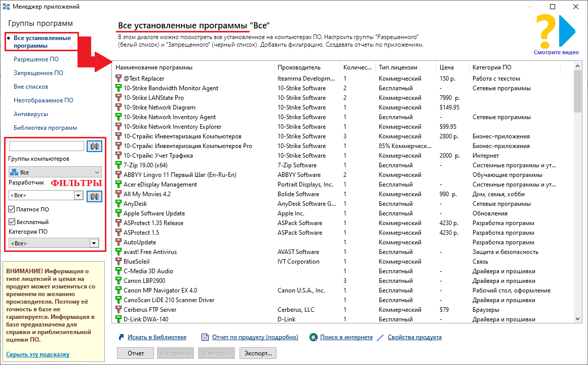Screen dimensions: 588x365
Task: Select C-Media 3D Audio row
Action: click(343, 271)
